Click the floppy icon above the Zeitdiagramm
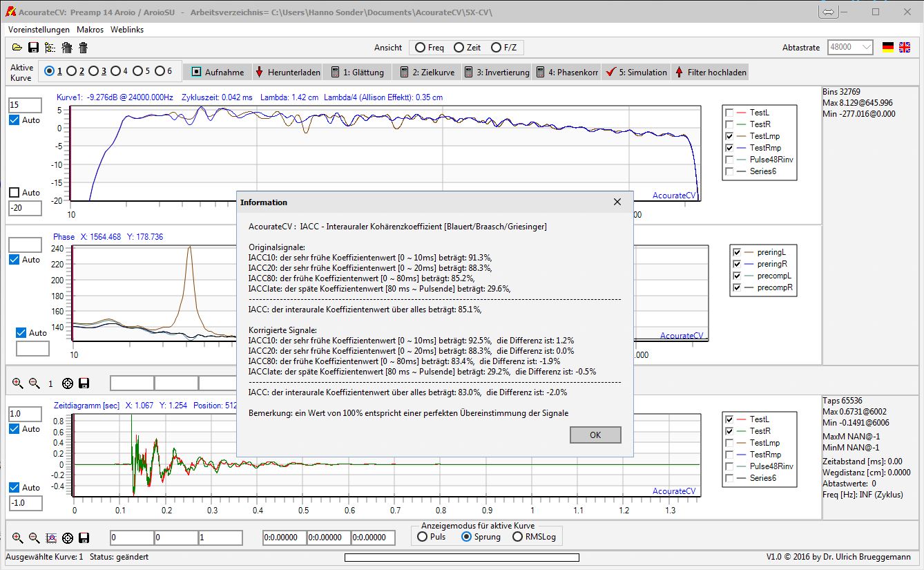 [x=84, y=383]
